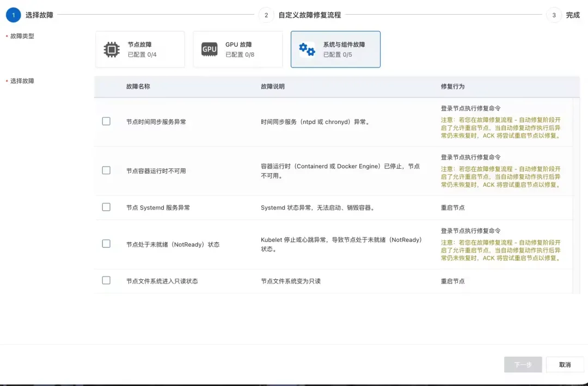
Task: Click the node fault chip icon
Action: pos(112,50)
